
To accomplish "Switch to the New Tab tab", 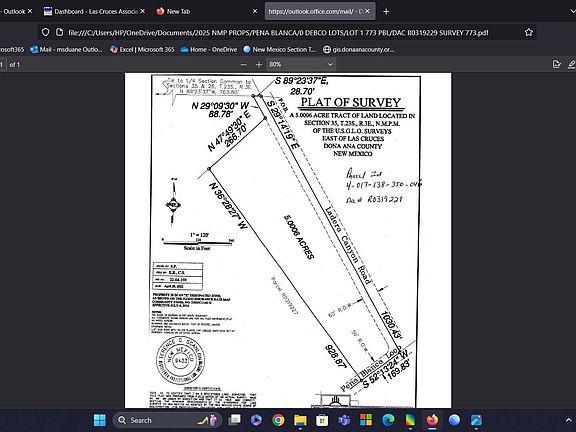I will click(x=178, y=11).
